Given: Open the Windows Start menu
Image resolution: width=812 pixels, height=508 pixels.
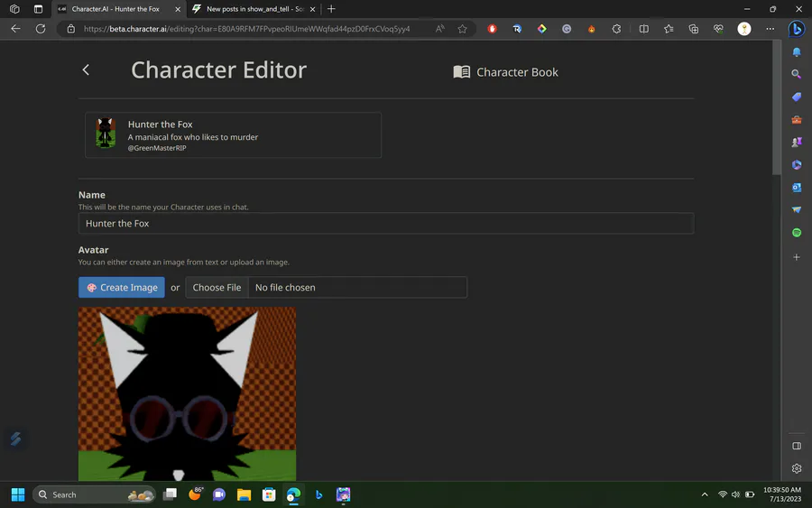Looking at the screenshot, I should tap(18, 495).
